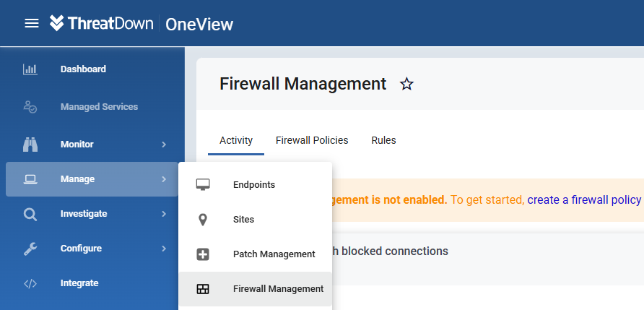Click the ThreatDown logo

(101, 23)
